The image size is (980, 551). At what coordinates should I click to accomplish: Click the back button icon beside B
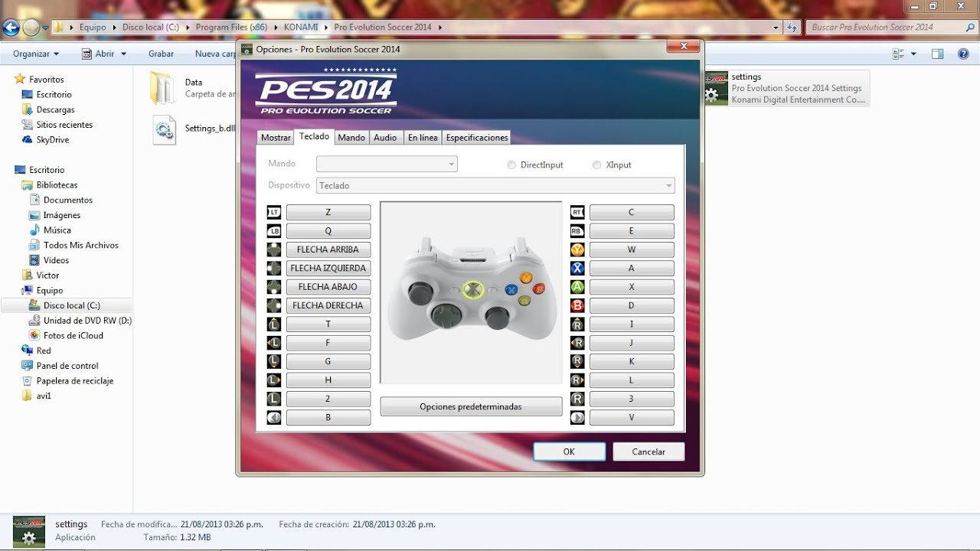(274, 418)
